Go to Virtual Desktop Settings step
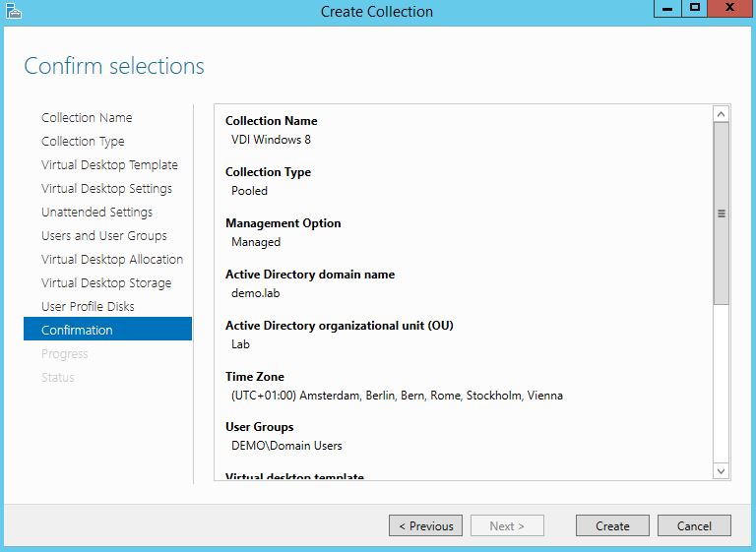The image size is (756, 552). point(106,189)
